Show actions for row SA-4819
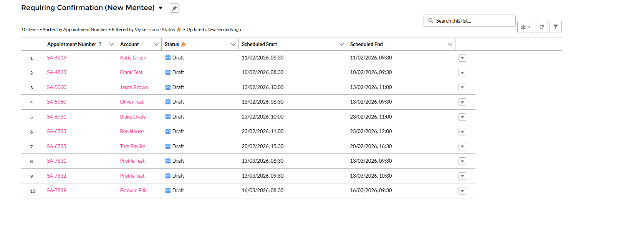Viewport: 644px width, 249px height. point(462,58)
